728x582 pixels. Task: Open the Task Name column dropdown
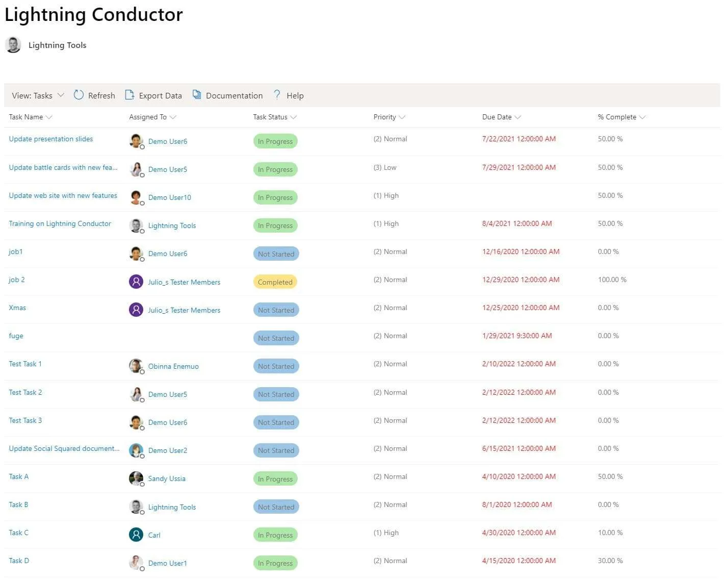click(48, 117)
